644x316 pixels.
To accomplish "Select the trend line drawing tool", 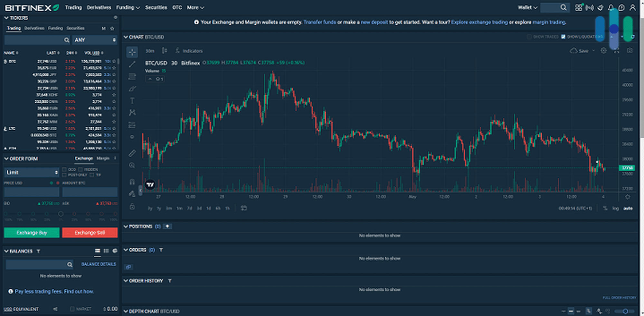I will (x=132, y=64).
